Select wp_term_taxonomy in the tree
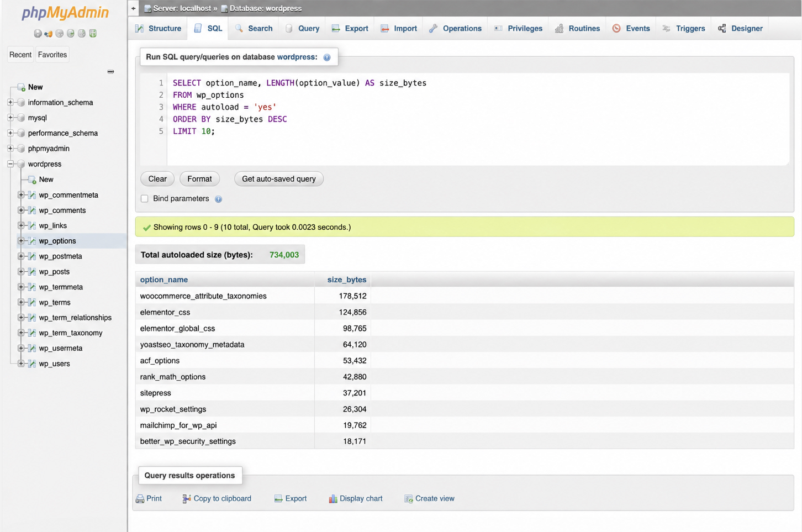Viewport: 802px width, 532px height. [x=71, y=333]
